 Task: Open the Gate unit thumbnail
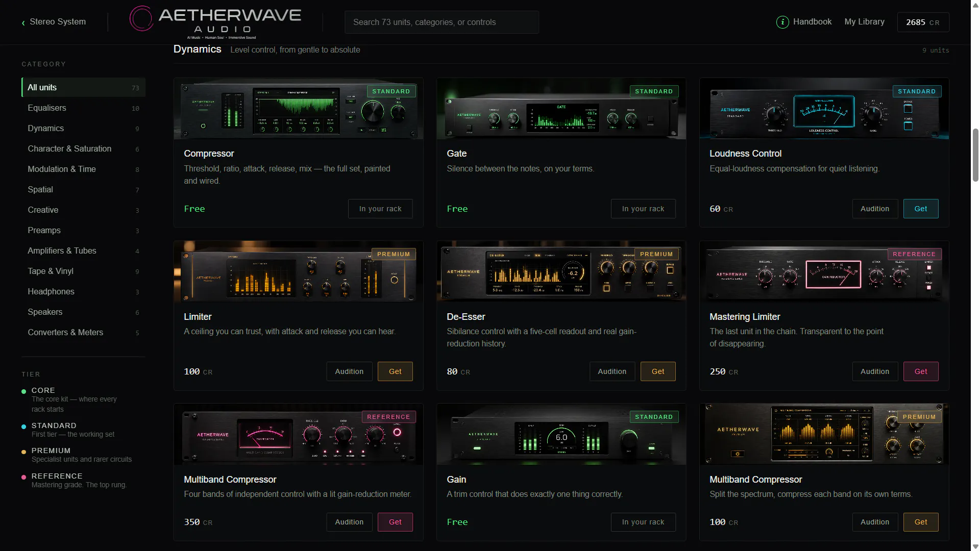click(561, 109)
